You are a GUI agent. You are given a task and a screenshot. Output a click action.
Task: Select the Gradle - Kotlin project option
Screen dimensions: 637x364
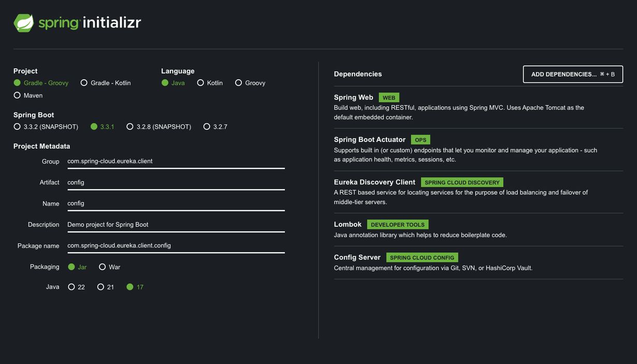106,83
